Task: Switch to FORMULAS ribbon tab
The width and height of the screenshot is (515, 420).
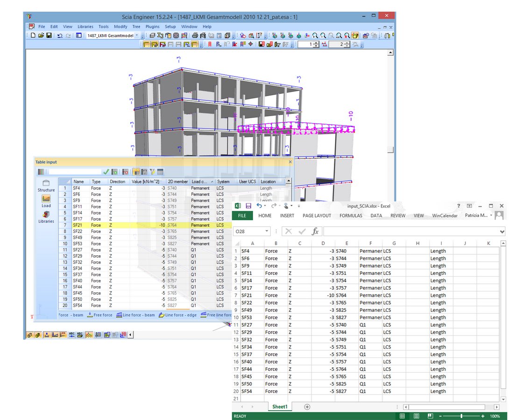Action: coord(351,216)
